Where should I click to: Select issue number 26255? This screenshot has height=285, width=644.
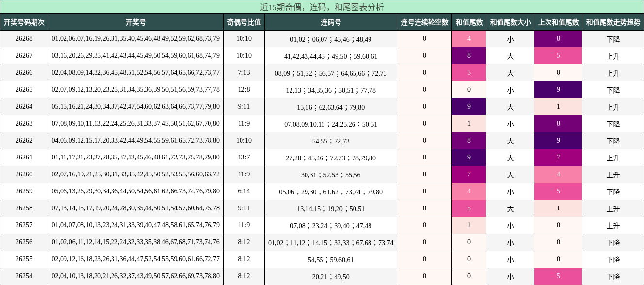click(x=24, y=259)
